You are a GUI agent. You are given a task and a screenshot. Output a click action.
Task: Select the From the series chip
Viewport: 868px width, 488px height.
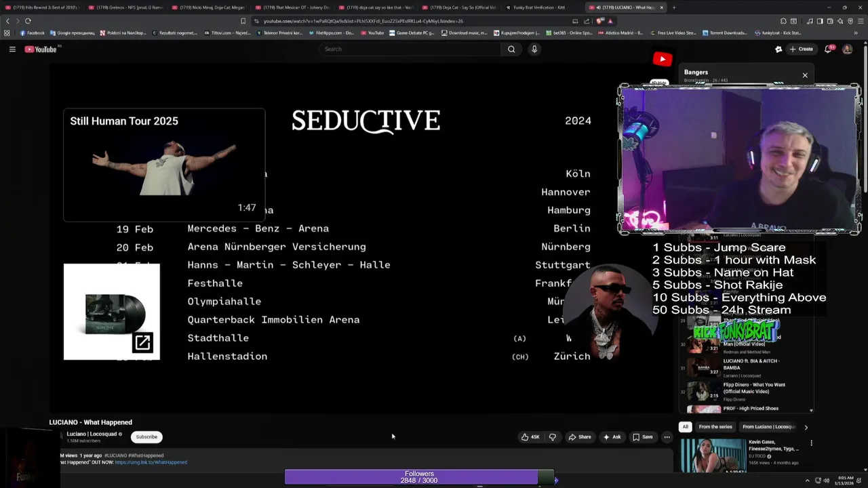pyautogui.click(x=715, y=427)
